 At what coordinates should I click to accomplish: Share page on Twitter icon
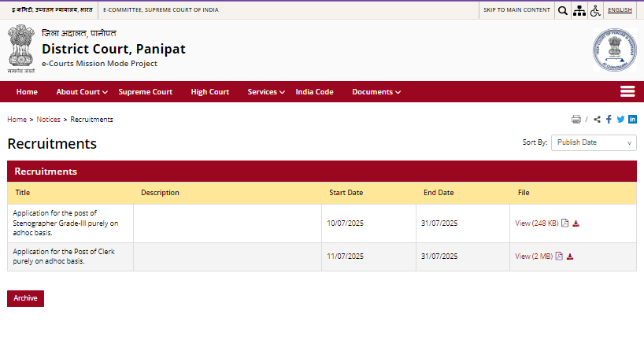[620, 120]
